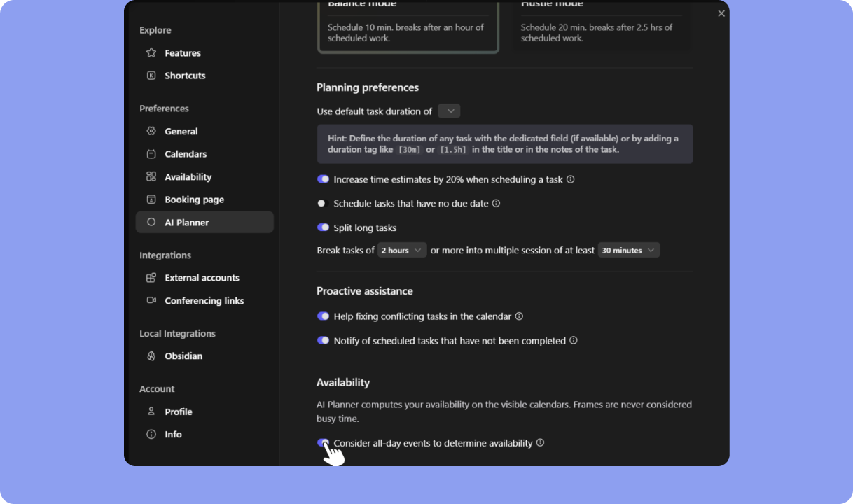Screen dimensions: 853x504
Task: Click the gear icon beside General
Action: click(x=151, y=131)
